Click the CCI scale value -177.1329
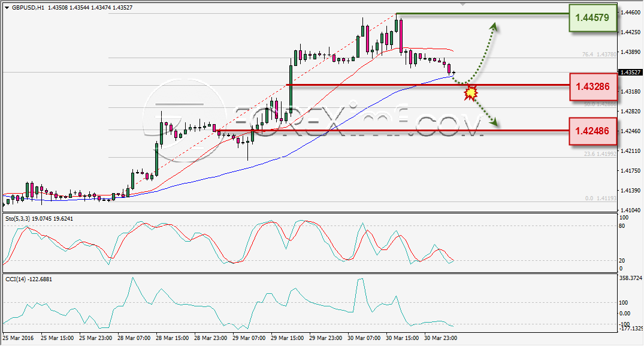The height and width of the screenshot is (346, 644). (x=631, y=329)
